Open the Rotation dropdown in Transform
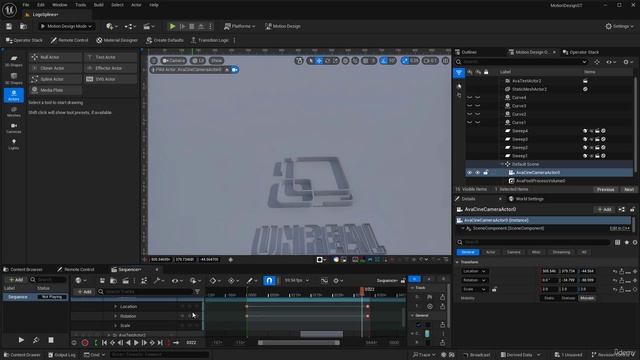The width and height of the screenshot is (640, 360). [x=474, y=280]
